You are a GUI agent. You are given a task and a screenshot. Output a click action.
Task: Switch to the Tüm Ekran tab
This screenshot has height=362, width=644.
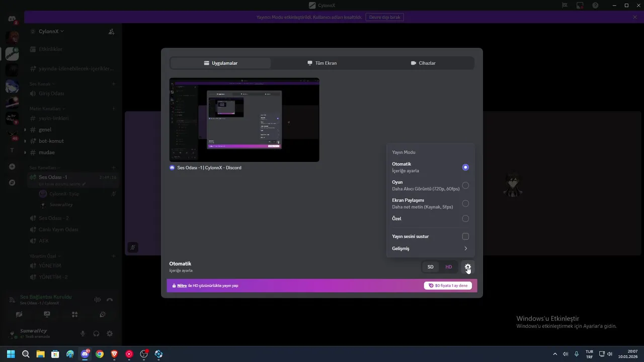pos(322,63)
